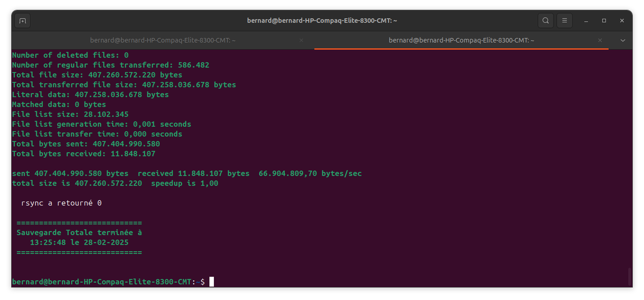
Task: Click 'Total bytes sent: 407.404.990.580'
Action: click(86, 144)
